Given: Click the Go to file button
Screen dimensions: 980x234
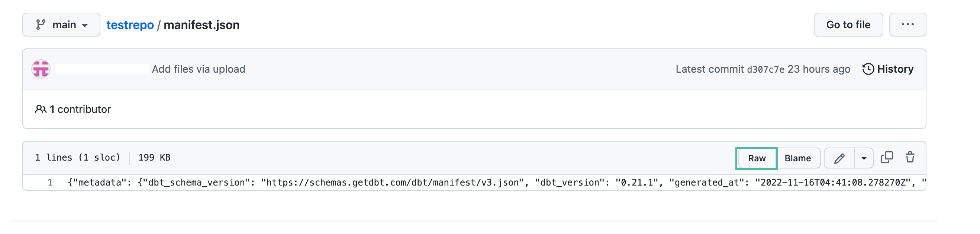Looking at the screenshot, I should 848,25.
